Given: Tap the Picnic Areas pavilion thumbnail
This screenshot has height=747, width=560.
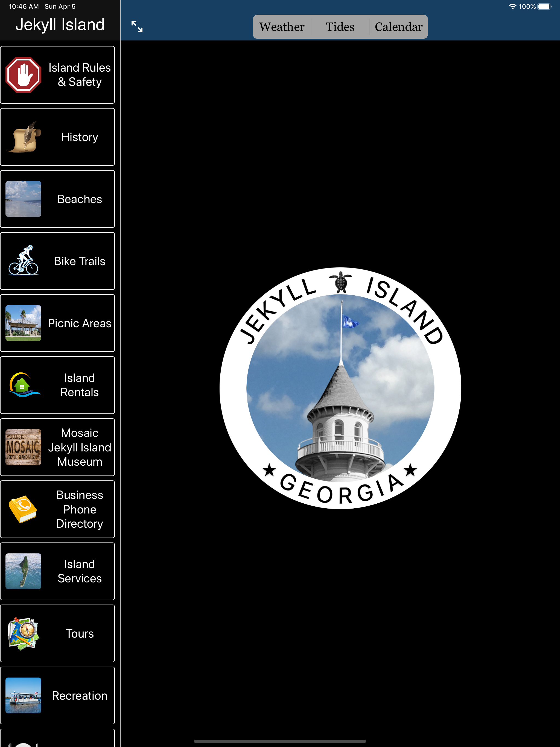Looking at the screenshot, I should click(23, 323).
